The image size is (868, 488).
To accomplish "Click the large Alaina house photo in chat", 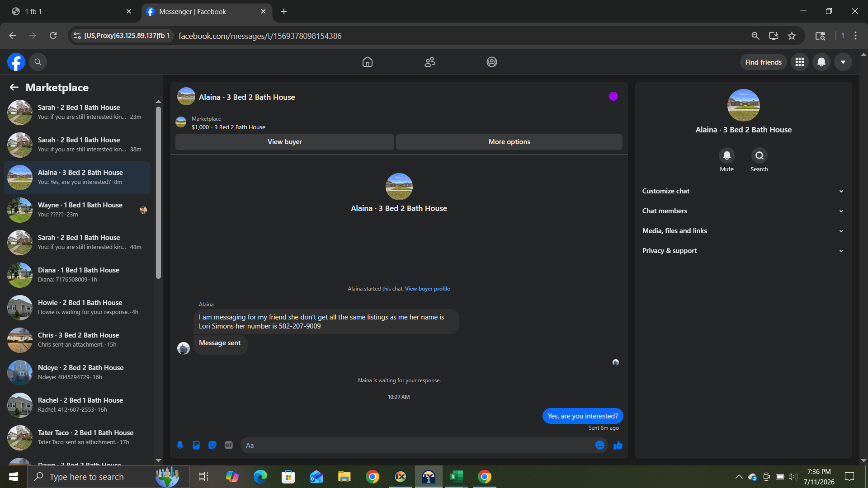I will [x=399, y=187].
